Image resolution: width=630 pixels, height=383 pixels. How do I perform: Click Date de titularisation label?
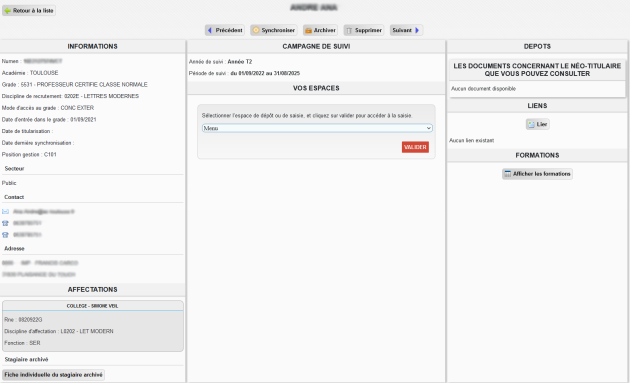[x=27, y=131]
